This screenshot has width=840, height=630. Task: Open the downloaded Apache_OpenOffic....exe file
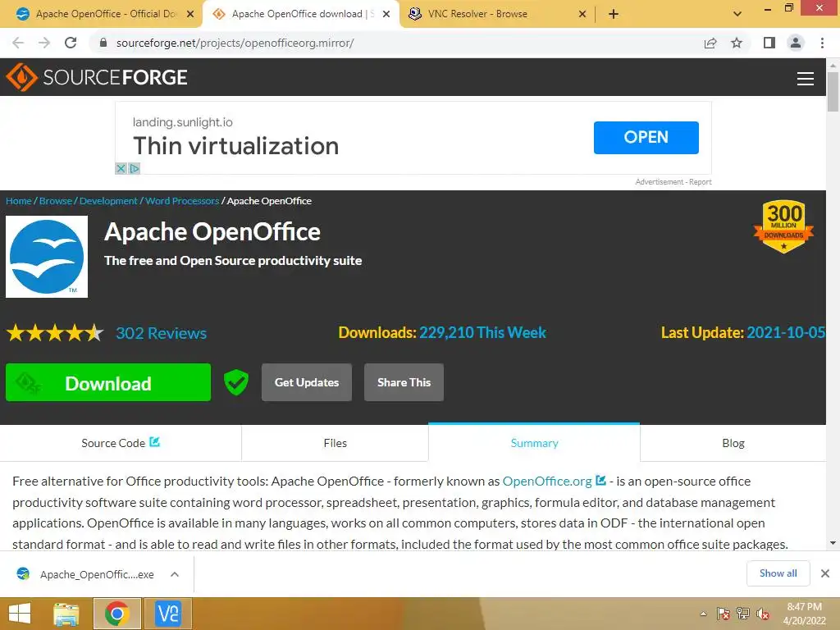click(x=85, y=574)
